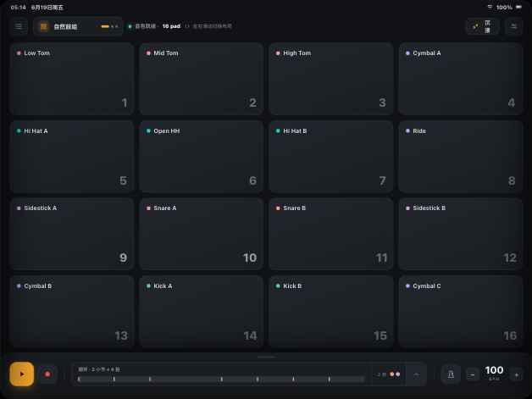Tap the Low Tom pad 1
Screen dimensions: 532x399
[72, 79]
